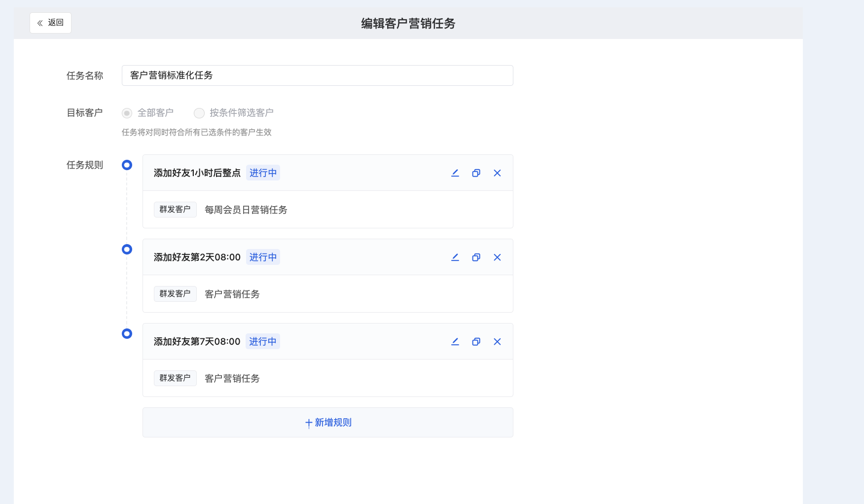Click 群发客户 tag in first rule
The height and width of the screenshot is (504, 864).
point(175,210)
